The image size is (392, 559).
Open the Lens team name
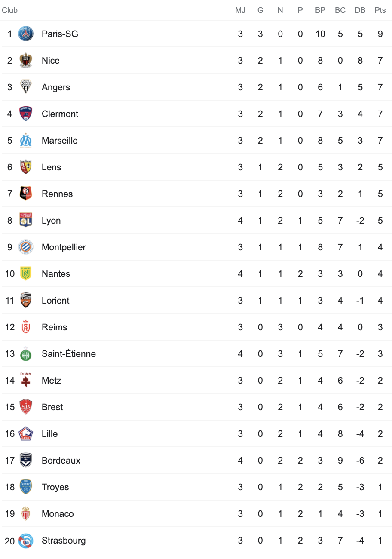click(x=52, y=167)
